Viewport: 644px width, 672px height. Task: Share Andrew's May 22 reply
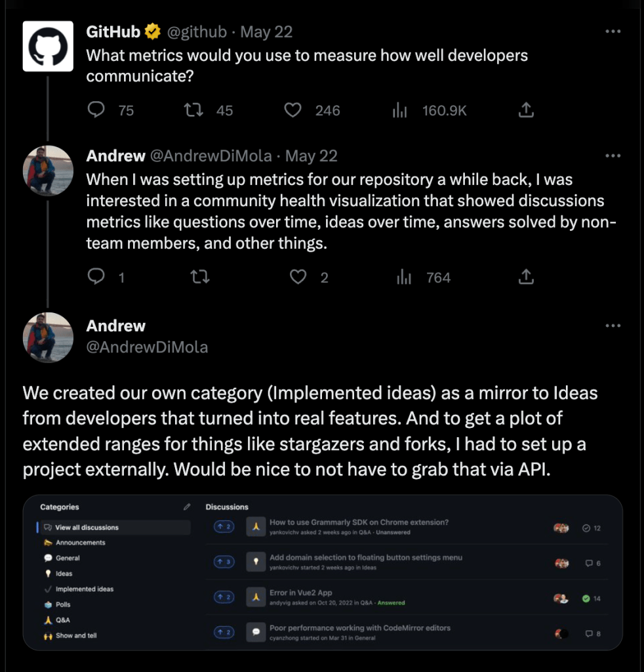[526, 278]
